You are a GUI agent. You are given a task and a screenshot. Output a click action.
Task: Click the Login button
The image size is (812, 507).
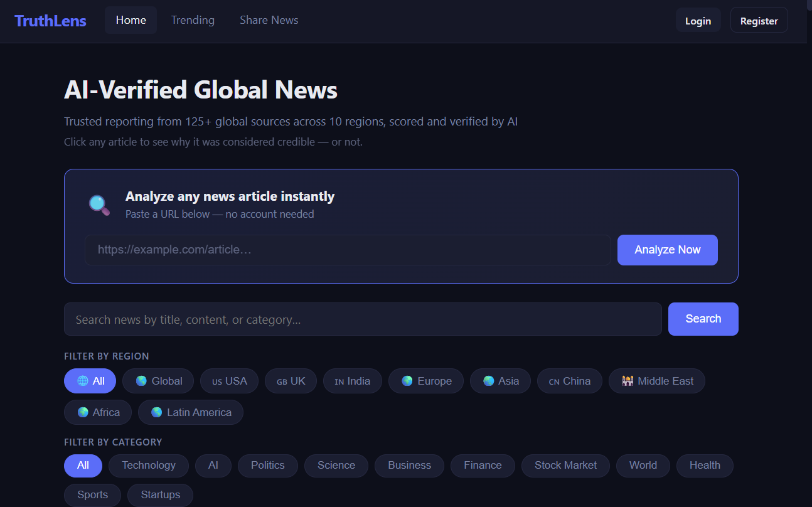(698, 21)
